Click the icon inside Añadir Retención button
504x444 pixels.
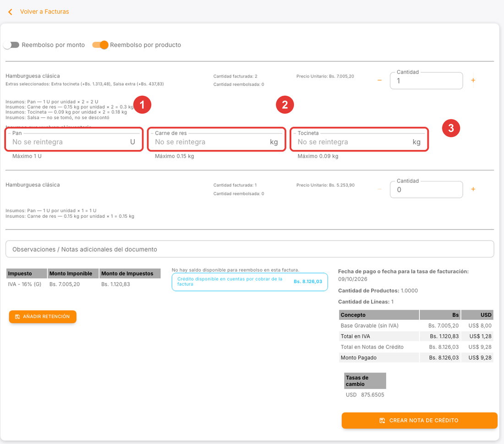click(x=18, y=317)
